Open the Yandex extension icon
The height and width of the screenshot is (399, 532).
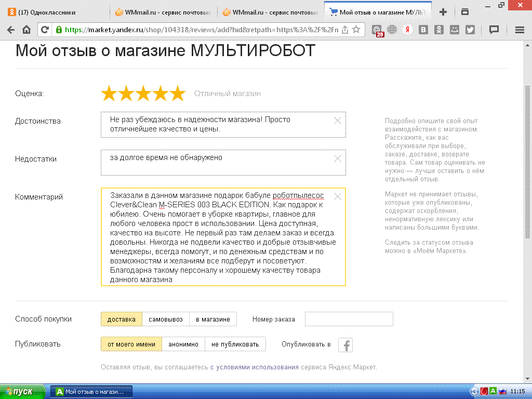(x=407, y=30)
